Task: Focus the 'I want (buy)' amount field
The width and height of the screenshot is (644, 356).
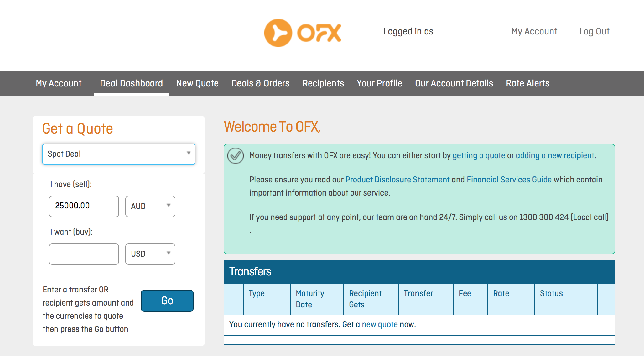Action: (84, 254)
